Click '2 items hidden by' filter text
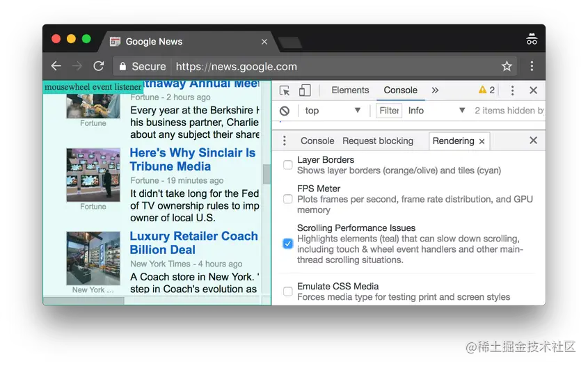This screenshot has height=366, width=588. [x=509, y=111]
